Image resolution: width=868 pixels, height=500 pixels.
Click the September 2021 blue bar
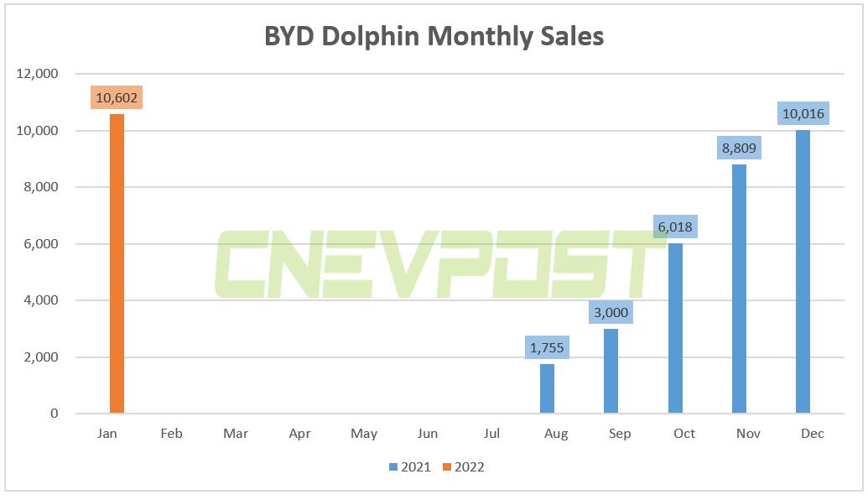611,371
